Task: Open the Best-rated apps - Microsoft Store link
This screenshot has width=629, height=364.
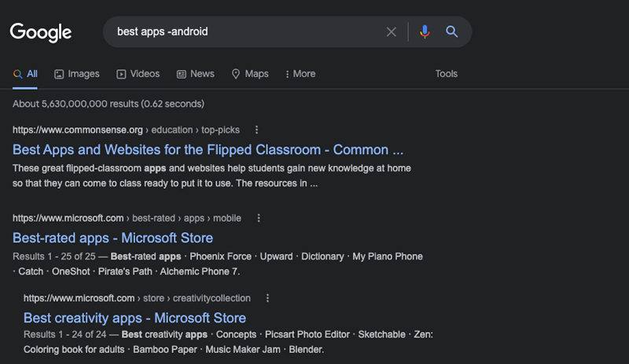Action: point(112,238)
